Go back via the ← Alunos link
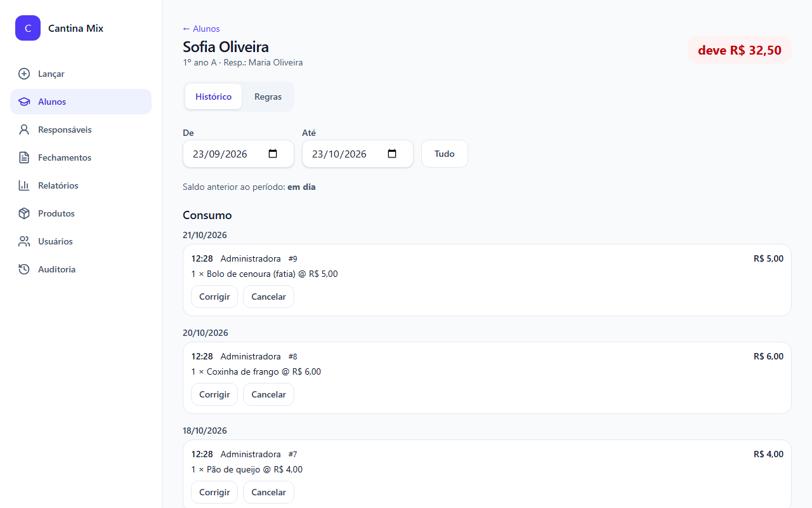This screenshot has width=812, height=508. pos(201,29)
